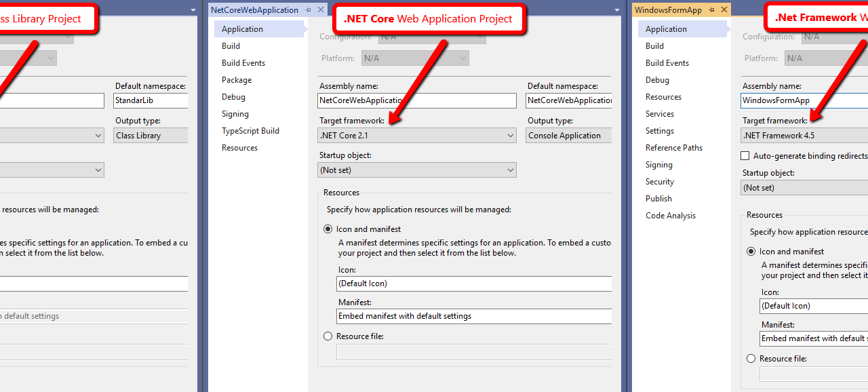Select Resource file option in NetCoreWebApplication
This screenshot has height=392, width=868.
(x=328, y=336)
